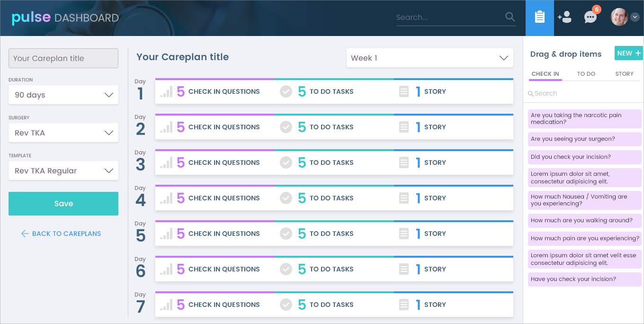Open the Week 1 dropdown
The image size is (644, 324).
point(430,58)
